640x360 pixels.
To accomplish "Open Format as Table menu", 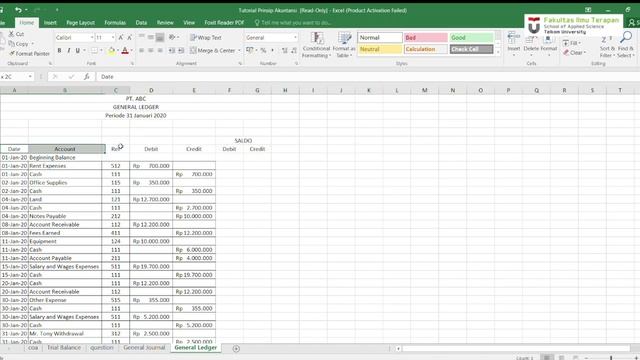I will 344,45.
